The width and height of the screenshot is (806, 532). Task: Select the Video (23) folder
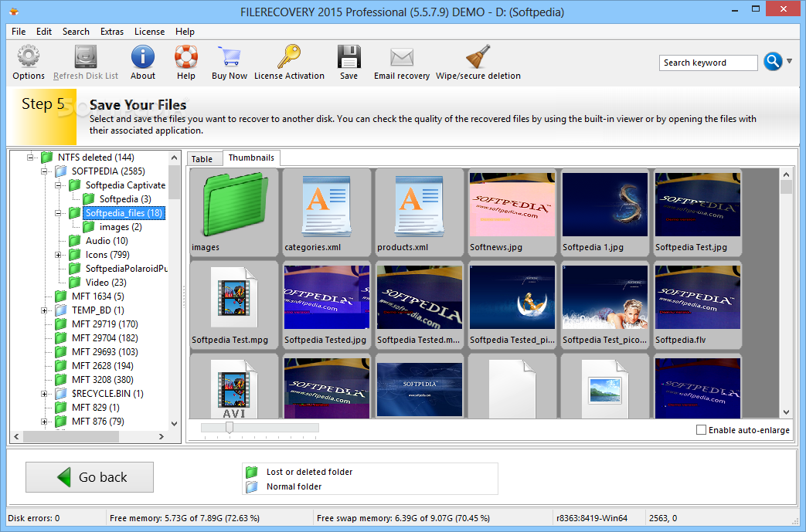tap(105, 283)
